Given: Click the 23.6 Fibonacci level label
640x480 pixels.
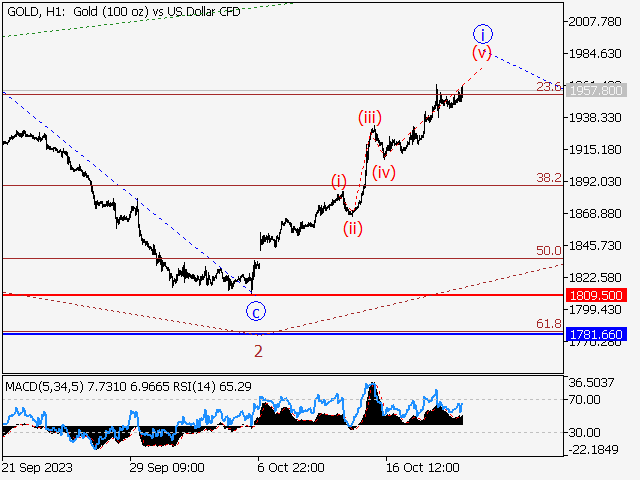Looking at the screenshot, I should pos(549,87).
